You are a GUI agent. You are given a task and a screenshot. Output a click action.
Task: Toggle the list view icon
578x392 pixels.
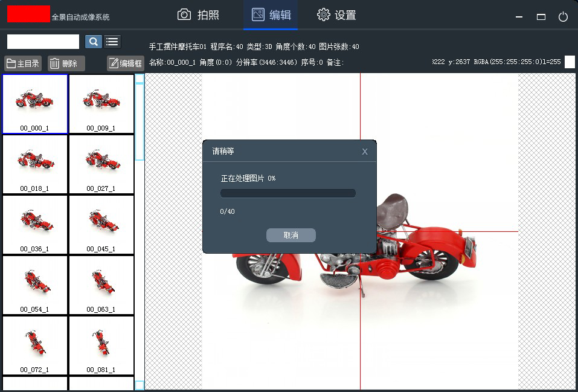pos(112,42)
